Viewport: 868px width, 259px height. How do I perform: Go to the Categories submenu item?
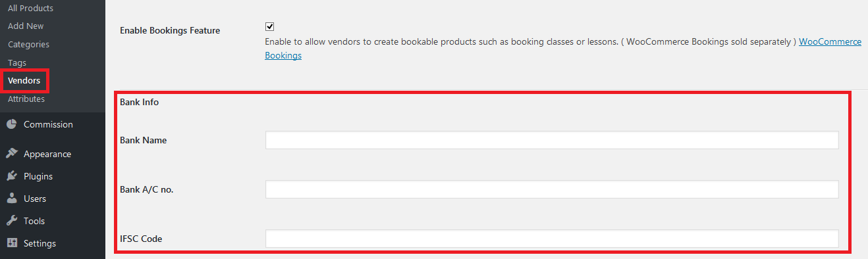pos(28,45)
